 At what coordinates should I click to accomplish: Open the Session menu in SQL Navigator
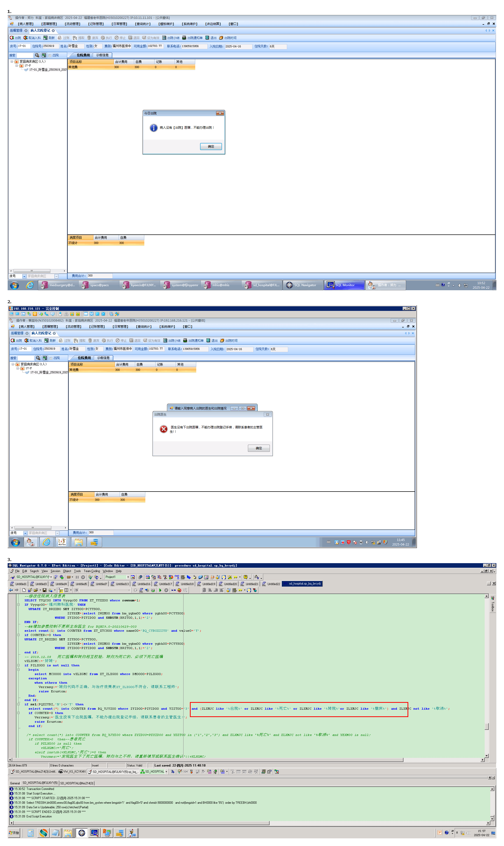(55, 571)
